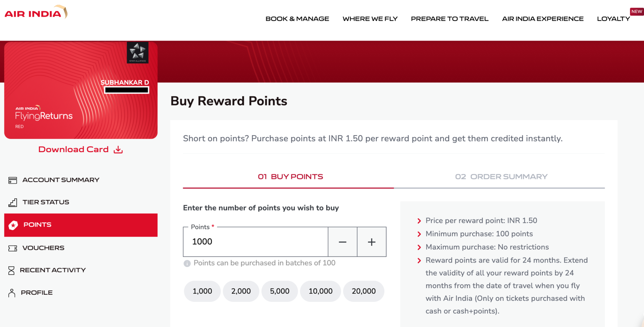This screenshot has width=644, height=327.
Task: Click the Profile person icon
Action: [x=12, y=293]
